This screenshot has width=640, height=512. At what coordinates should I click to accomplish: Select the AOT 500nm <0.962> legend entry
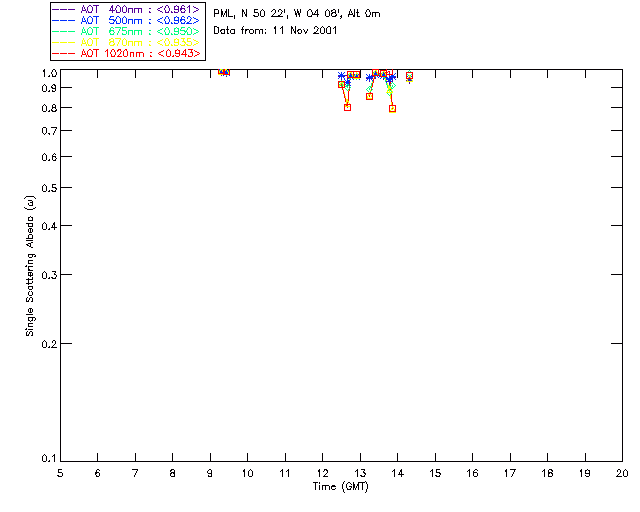127,20
